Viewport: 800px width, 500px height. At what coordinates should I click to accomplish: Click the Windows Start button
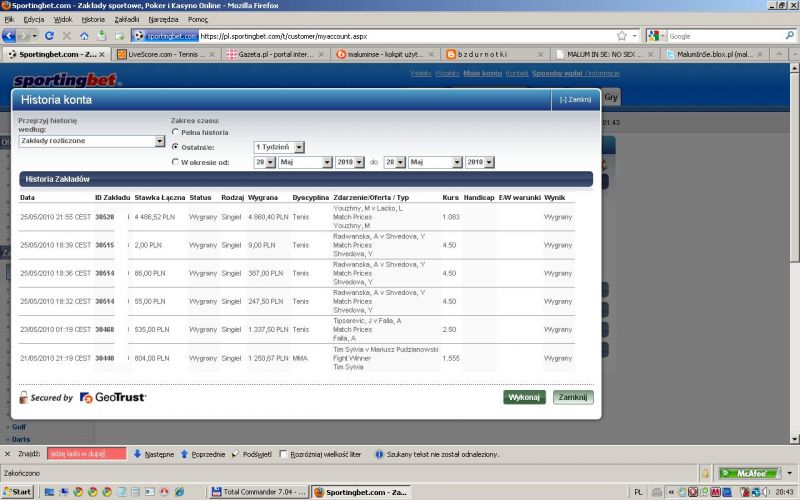18,492
